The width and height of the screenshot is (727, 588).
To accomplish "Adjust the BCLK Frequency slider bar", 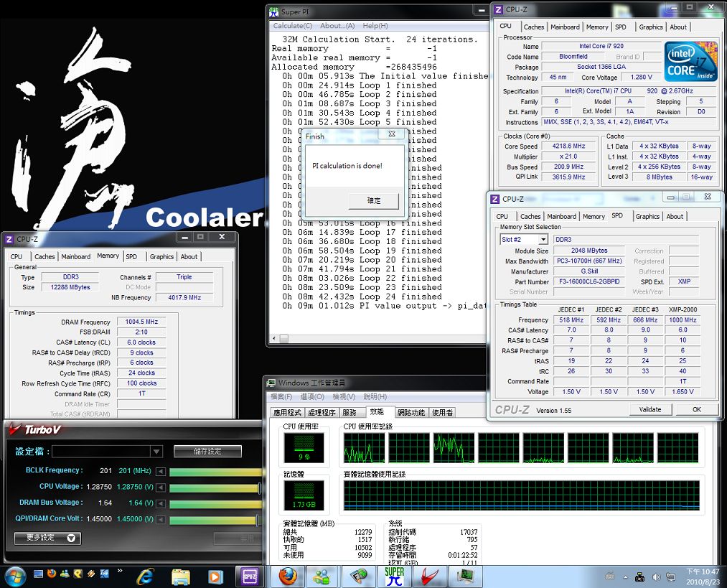I will [215, 472].
